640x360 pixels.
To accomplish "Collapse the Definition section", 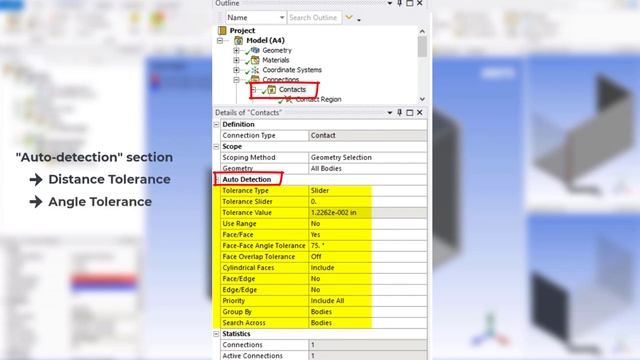I will coord(216,124).
